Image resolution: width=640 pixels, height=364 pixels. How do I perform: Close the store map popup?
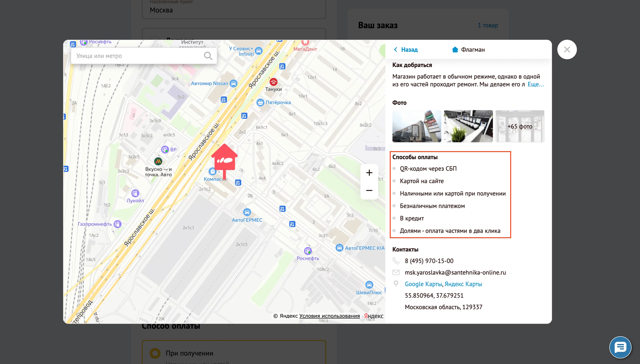(567, 49)
